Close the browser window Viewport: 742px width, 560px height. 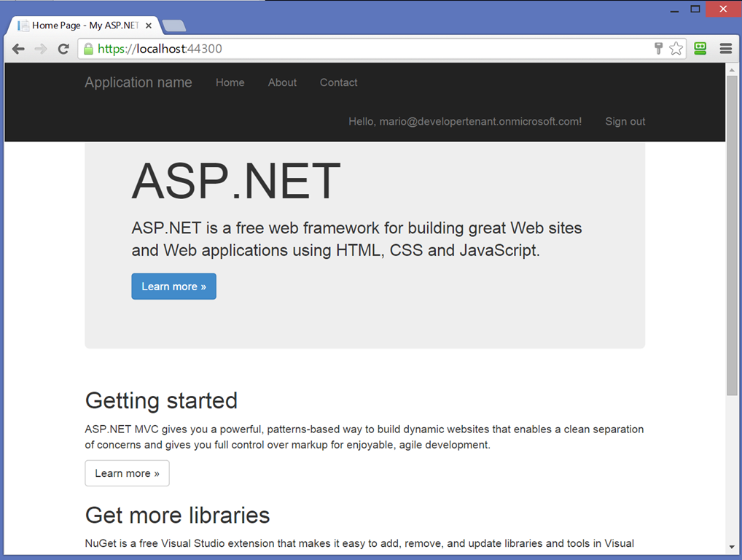pos(723,9)
